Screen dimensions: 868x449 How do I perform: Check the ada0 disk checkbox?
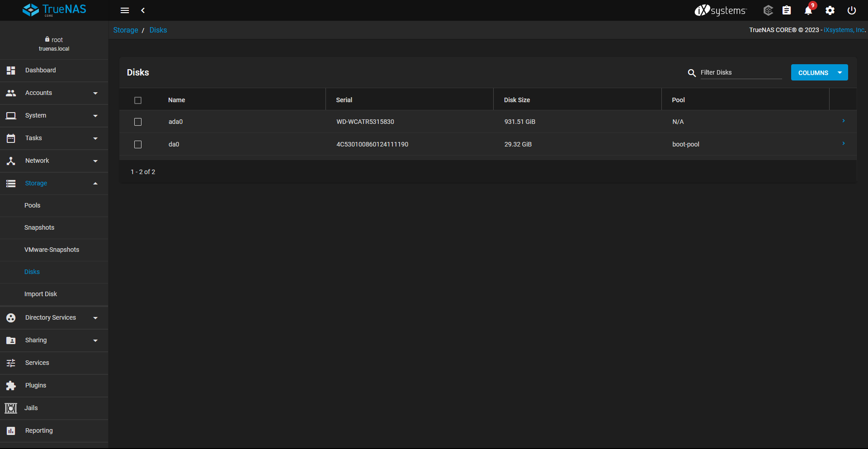[138, 122]
